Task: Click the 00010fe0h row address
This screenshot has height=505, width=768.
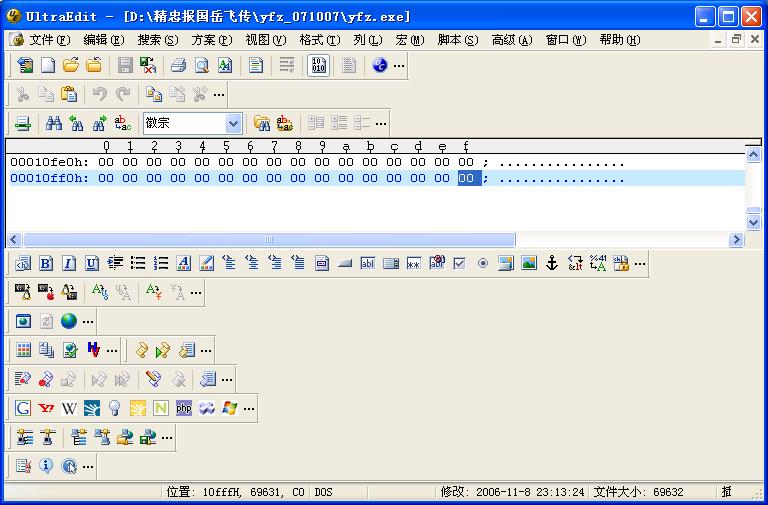Action: [x=48, y=162]
